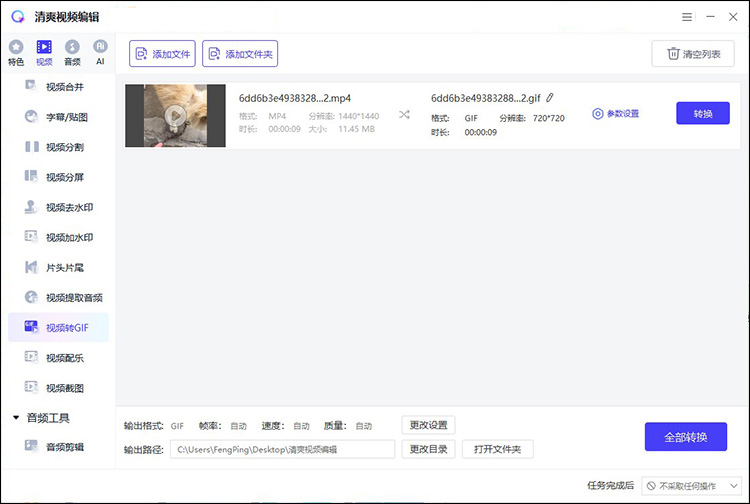The image size is (750, 504).
Task: Open the AI tools tab
Action: click(x=100, y=53)
